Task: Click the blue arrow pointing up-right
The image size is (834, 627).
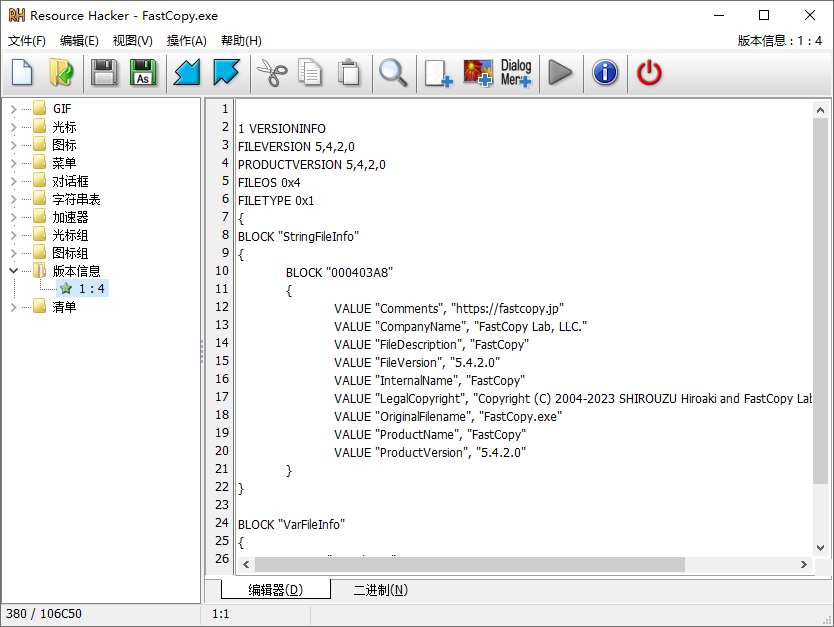Action: [226, 73]
